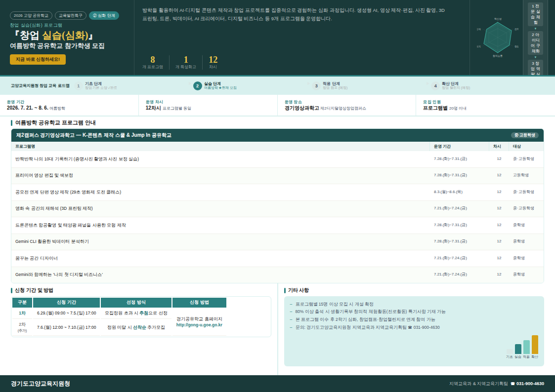Click the '프로그램별 15명 이상 모집 시 개설 확정' note
This screenshot has height=392, width=555.
(x=335, y=304)
